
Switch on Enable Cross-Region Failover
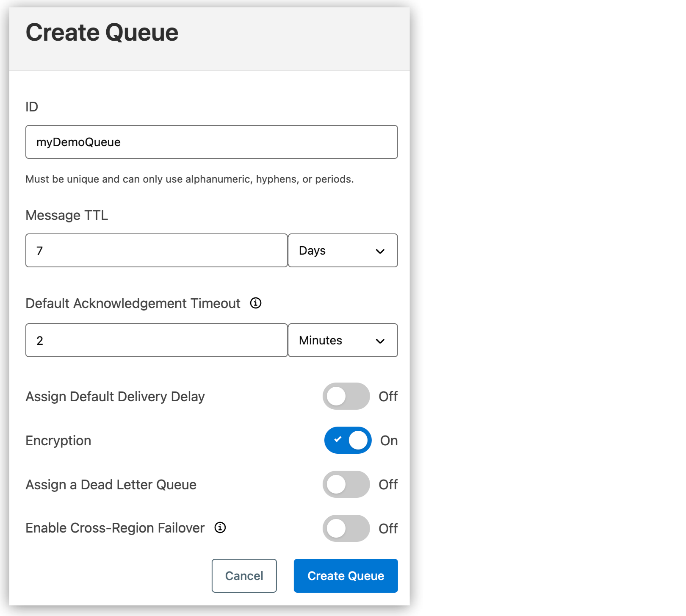(346, 528)
